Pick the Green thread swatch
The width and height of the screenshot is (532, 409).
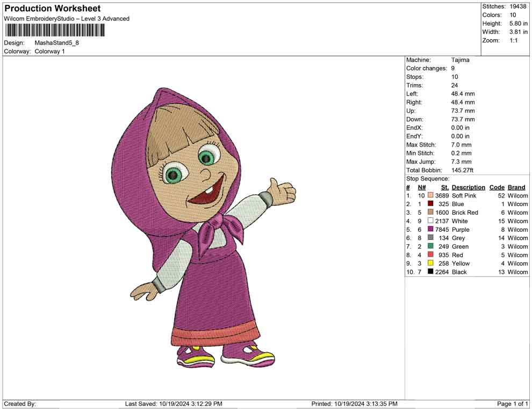point(430,246)
